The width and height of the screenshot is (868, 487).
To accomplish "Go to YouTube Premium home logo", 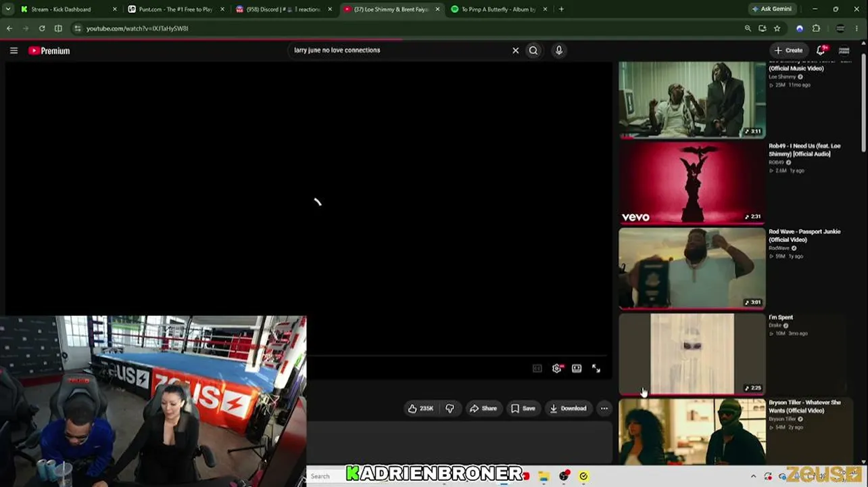I will (49, 51).
